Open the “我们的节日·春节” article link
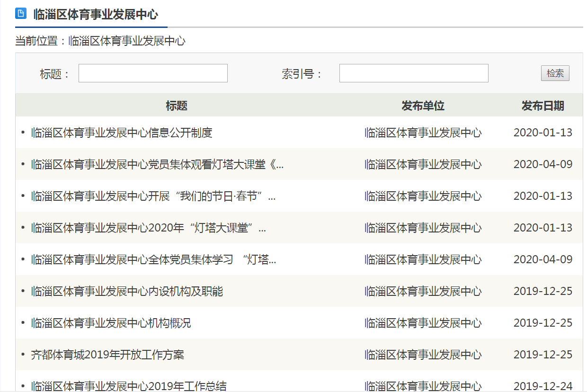Screen dimensions: 587x392 coord(153,196)
